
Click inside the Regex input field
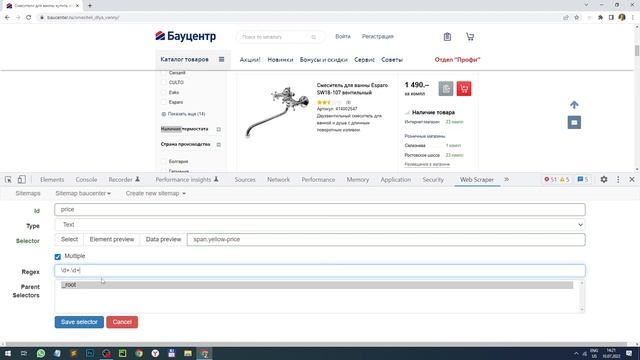(320, 271)
